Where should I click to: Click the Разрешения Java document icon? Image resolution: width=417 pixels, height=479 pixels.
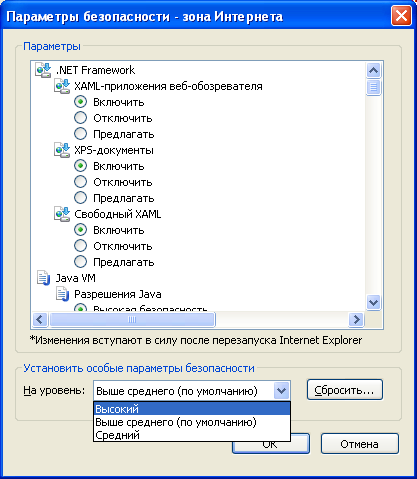point(62,294)
